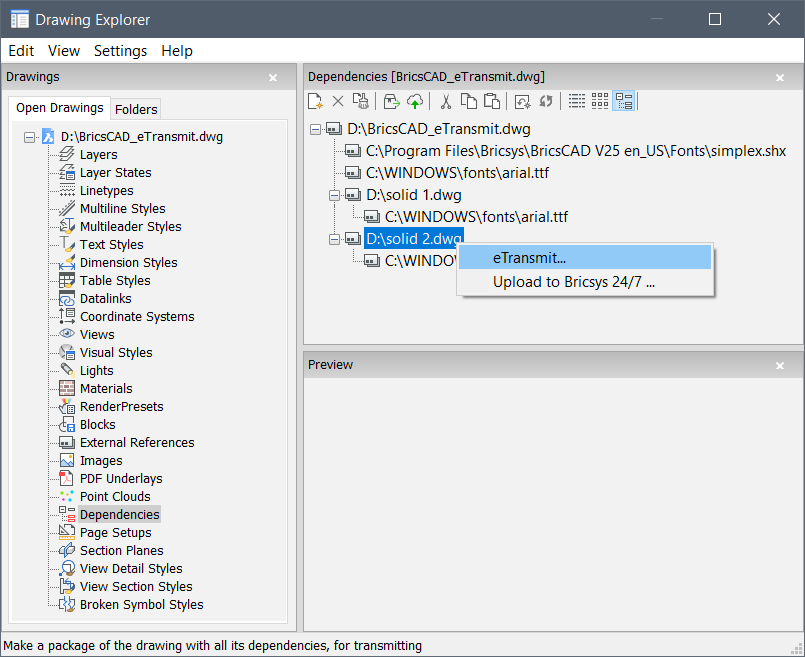Click the New toolbar icon
This screenshot has width=805, height=657.
[x=315, y=101]
